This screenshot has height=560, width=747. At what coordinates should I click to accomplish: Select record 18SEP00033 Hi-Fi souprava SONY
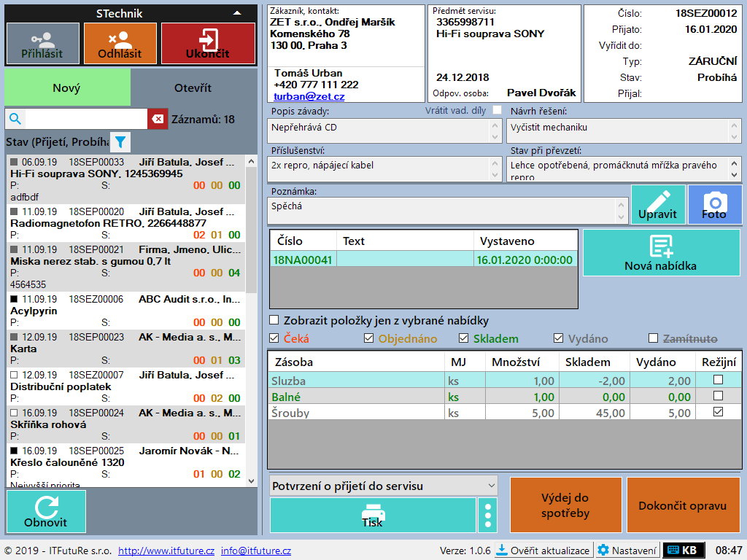pyautogui.click(x=125, y=179)
